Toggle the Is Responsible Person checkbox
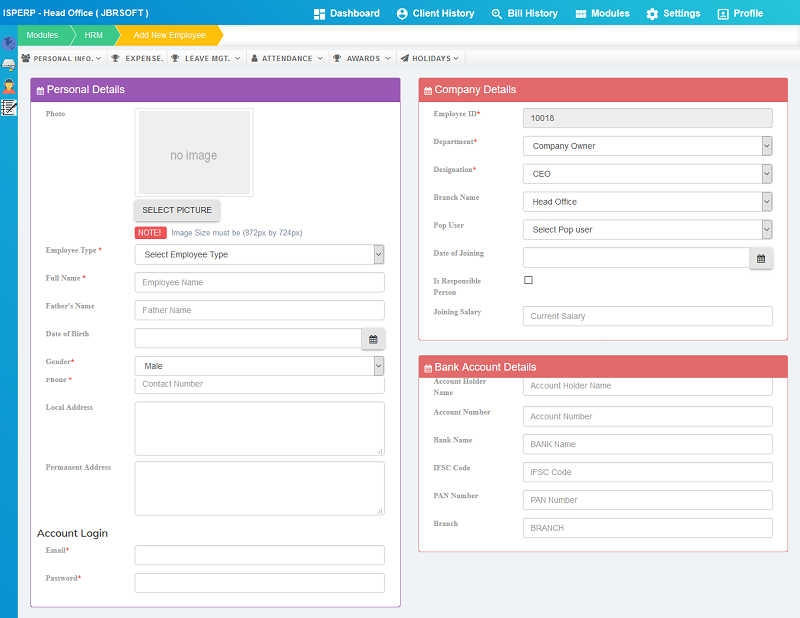This screenshot has width=800, height=618. click(529, 280)
